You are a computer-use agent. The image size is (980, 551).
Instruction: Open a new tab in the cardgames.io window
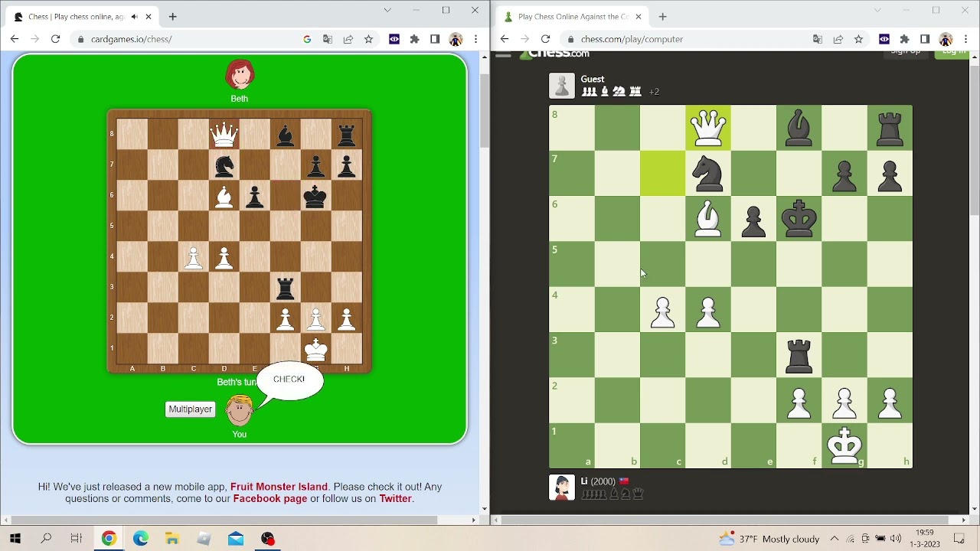click(173, 17)
